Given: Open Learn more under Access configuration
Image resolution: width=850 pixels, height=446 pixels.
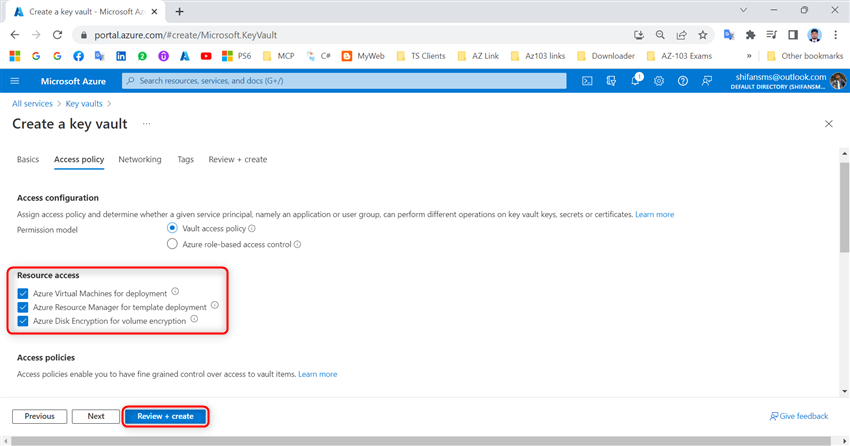Looking at the screenshot, I should [654, 215].
